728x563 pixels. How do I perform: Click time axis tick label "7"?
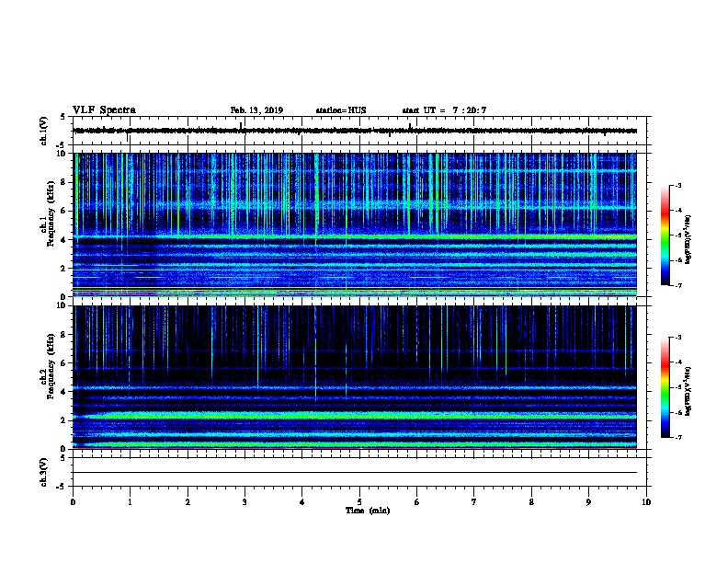[474, 502]
